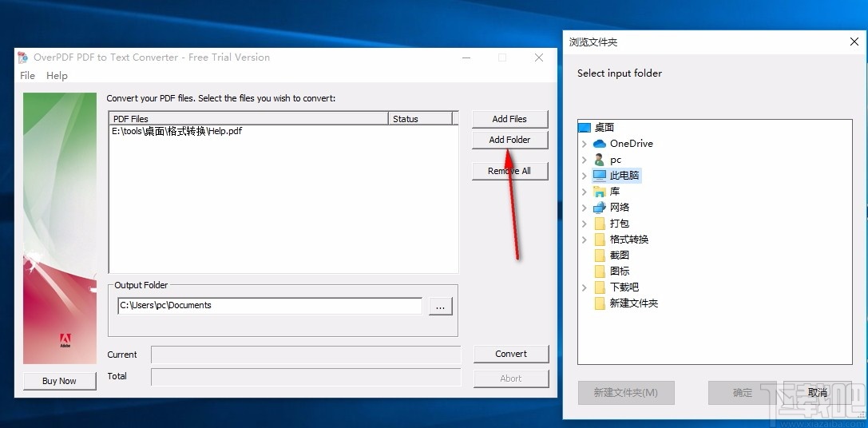Click the 图标 folder icon
This screenshot has height=428, width=868.
600,271
